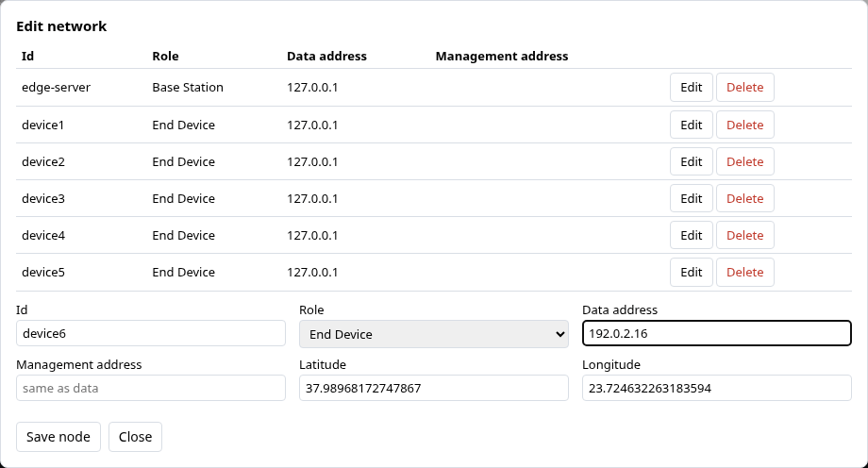Click the Id field containing device6
This screenshot has width=868, height=468.
[x=151, y=333]
